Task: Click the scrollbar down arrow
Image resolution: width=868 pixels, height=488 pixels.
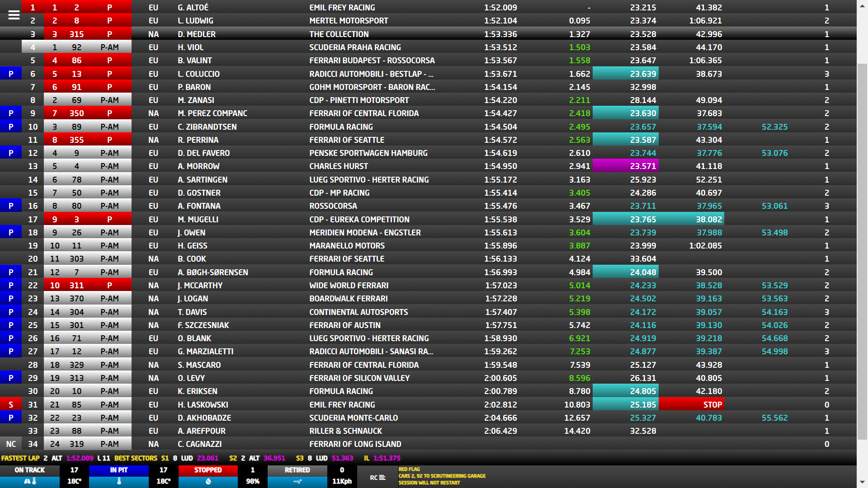Action: pos(862,483)
